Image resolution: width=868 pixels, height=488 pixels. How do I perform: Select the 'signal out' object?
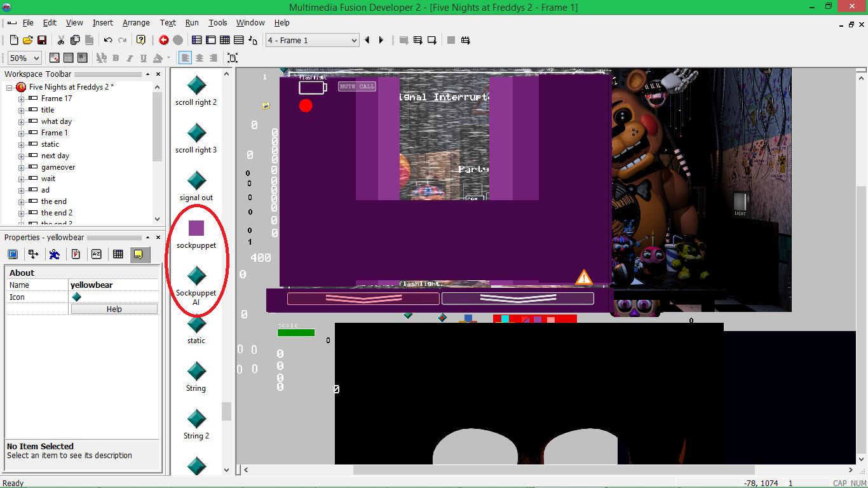pyautogui.click(x=196, y=186)
